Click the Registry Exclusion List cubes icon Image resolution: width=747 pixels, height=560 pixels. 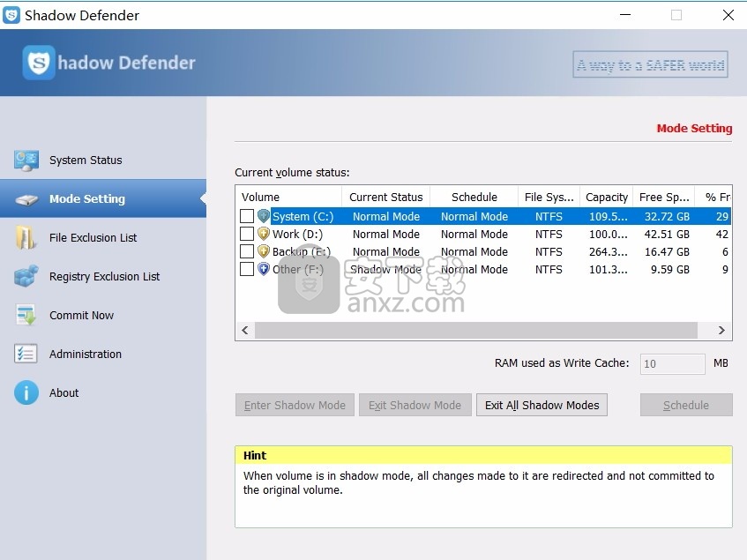pyautogui.click(x=26, y=276)
